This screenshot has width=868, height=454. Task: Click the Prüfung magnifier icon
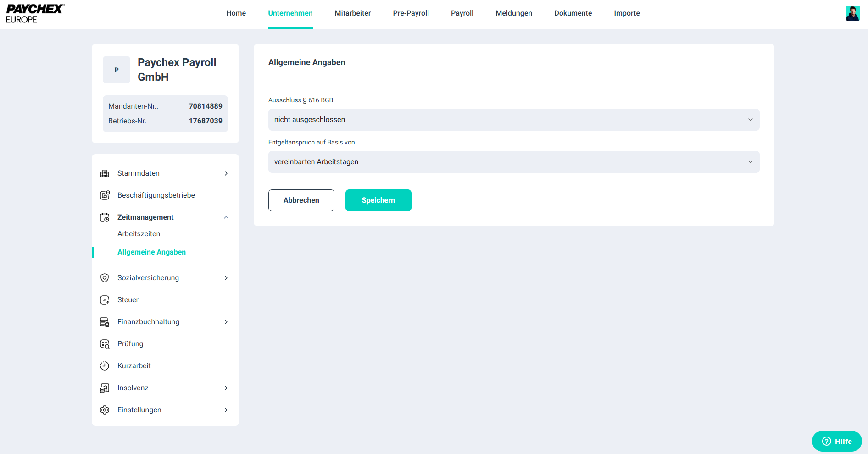(105, 344)
